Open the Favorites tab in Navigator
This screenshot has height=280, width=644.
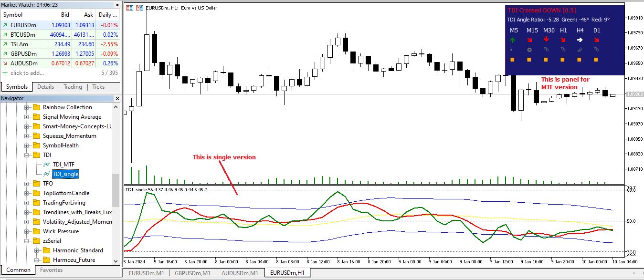(x=51, y=270)
